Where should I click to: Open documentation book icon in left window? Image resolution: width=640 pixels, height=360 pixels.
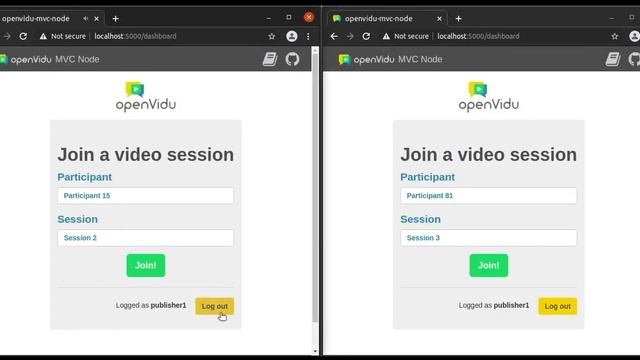(x=270, y=59)
